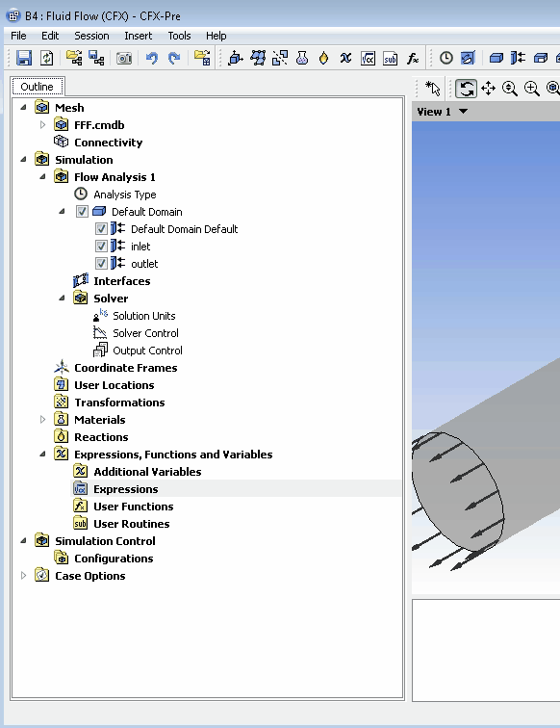Screen dimensions: 560x728
Task: Select the Rotate view tool
Action: (467, 89)
